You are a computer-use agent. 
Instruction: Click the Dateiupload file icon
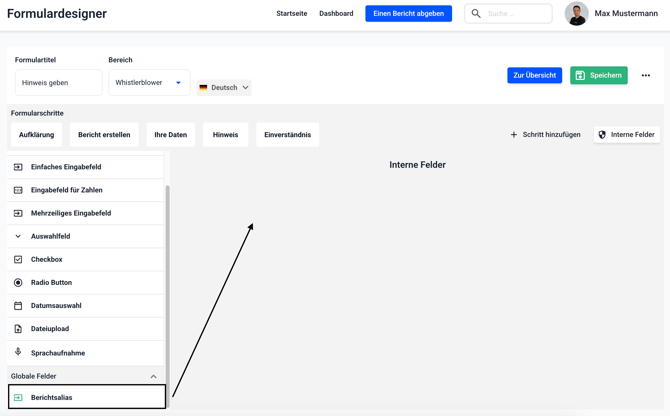click(x=18, y=329)
